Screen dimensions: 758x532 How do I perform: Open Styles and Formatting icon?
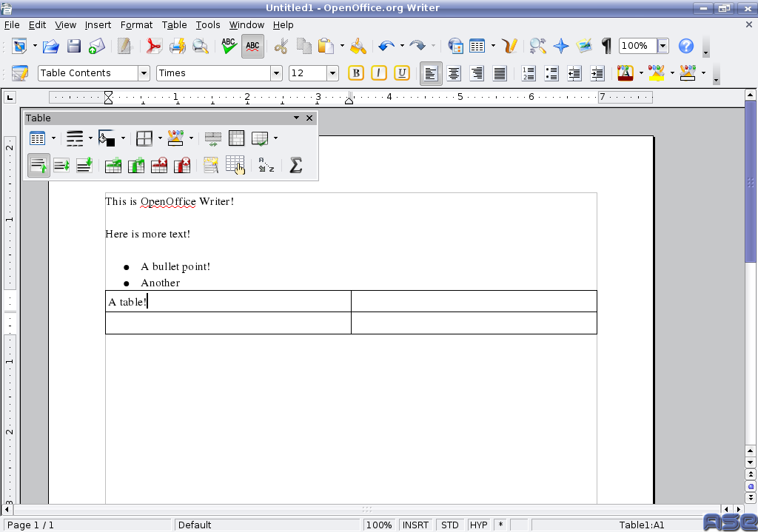click(x=20, y=73)
